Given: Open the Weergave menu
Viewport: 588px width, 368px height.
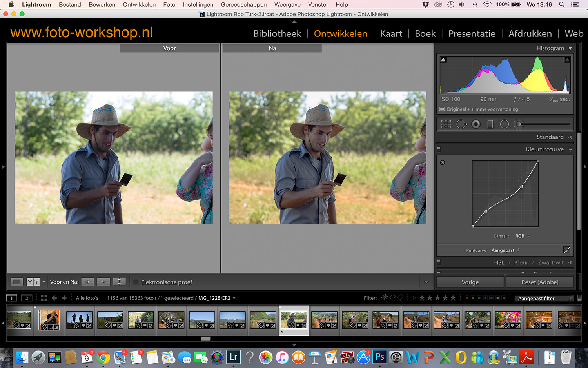Looking at the screenshot, I should click(x=287, y=5).
